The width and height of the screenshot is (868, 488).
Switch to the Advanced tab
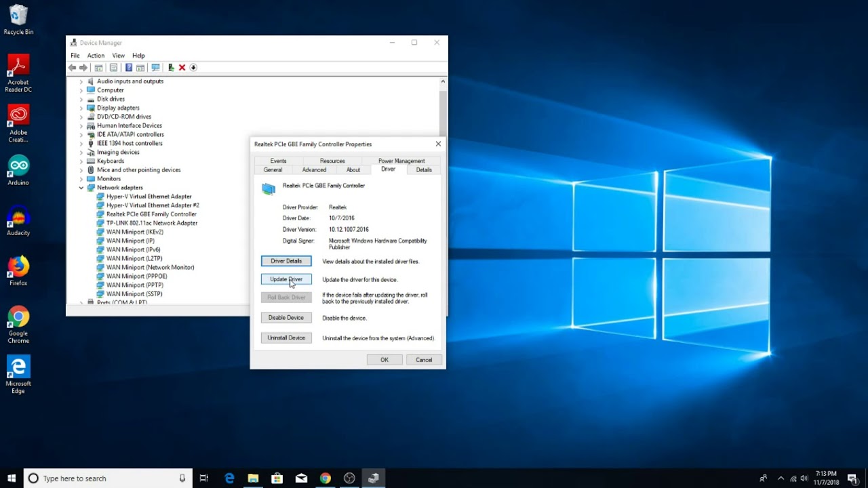click(314, 170)
